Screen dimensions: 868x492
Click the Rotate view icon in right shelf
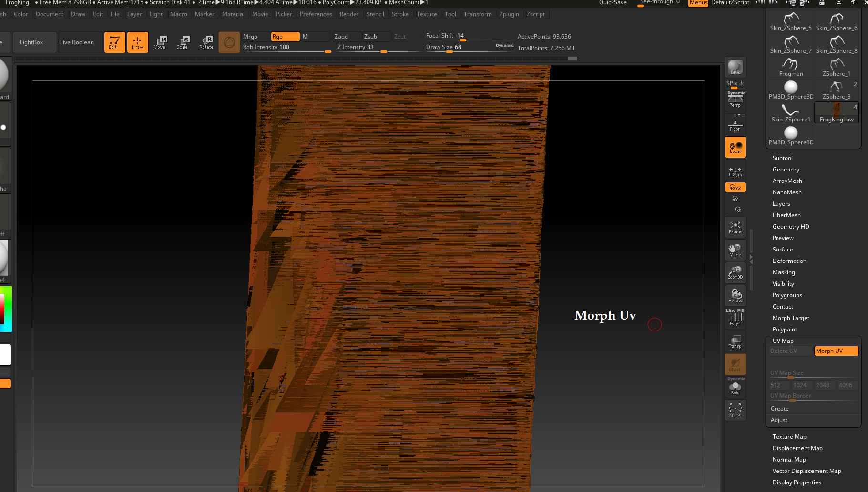[x=735, y=296]
